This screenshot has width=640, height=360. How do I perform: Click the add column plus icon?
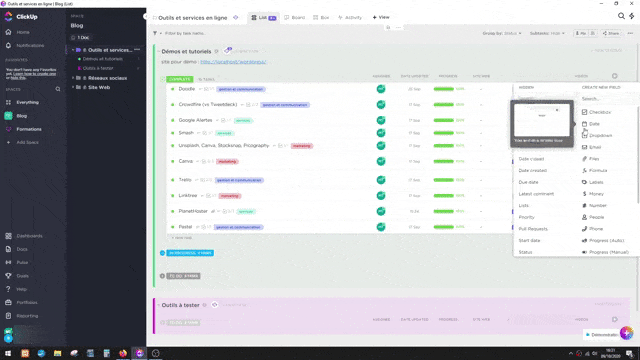click(614, 76)
